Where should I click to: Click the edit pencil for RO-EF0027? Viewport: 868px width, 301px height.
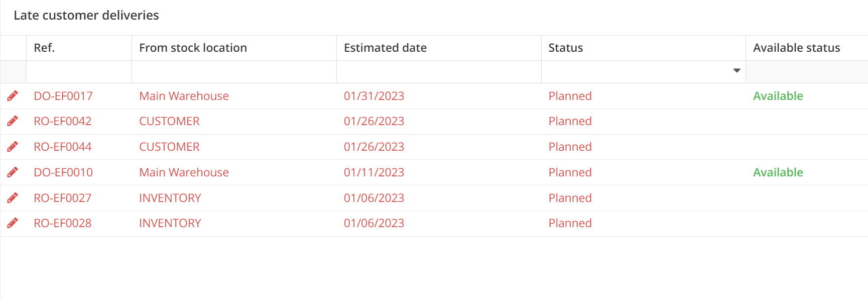tap(13, 198)
